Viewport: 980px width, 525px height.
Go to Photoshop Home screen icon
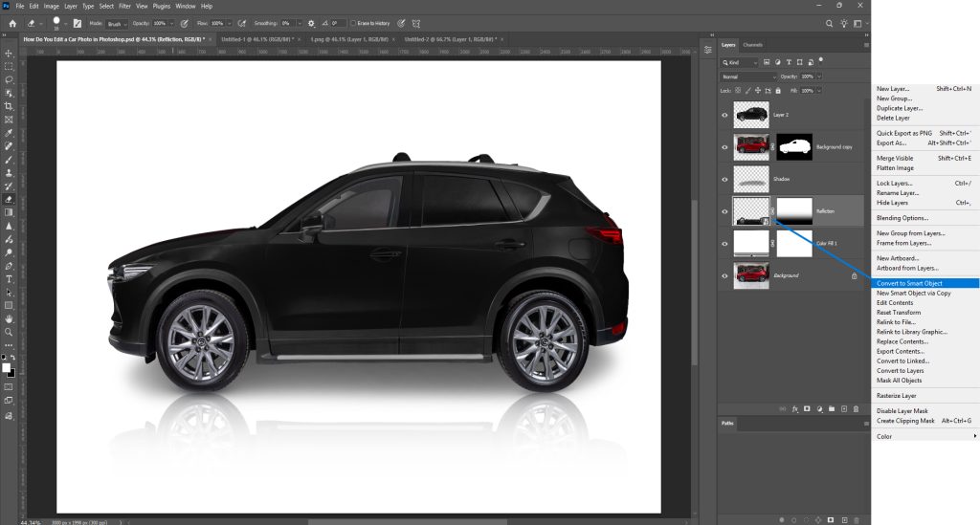tap(12, 23)
